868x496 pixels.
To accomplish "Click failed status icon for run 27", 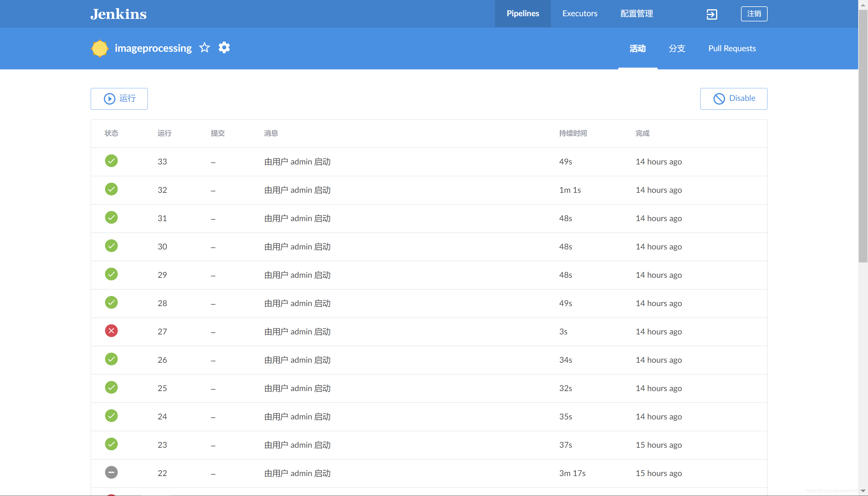I will pyautogui.click(x=111, y=331).
